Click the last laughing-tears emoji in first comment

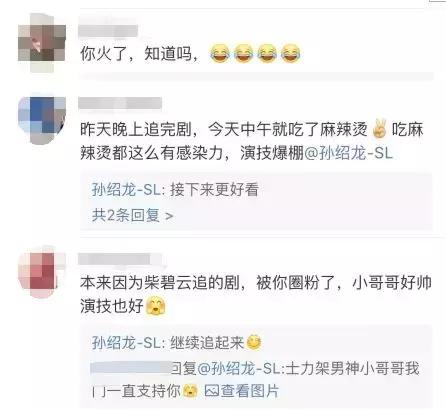point(290,53)
